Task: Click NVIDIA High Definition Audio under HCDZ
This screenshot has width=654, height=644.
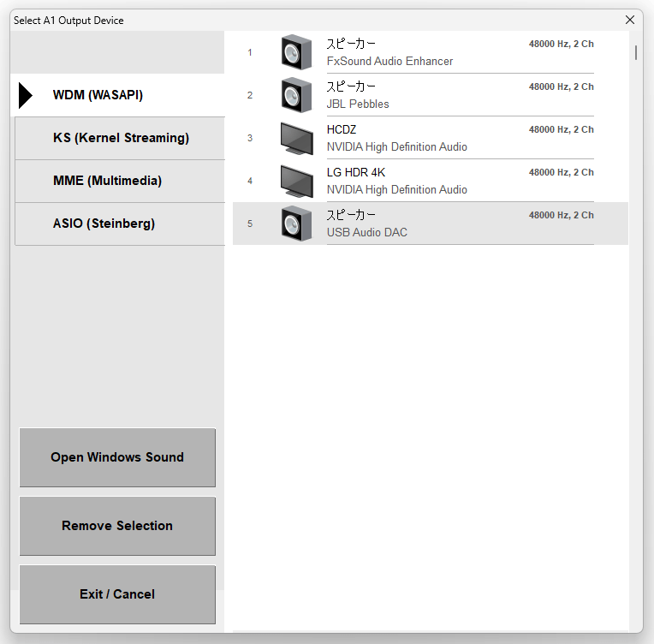Action: click(396, 147)
